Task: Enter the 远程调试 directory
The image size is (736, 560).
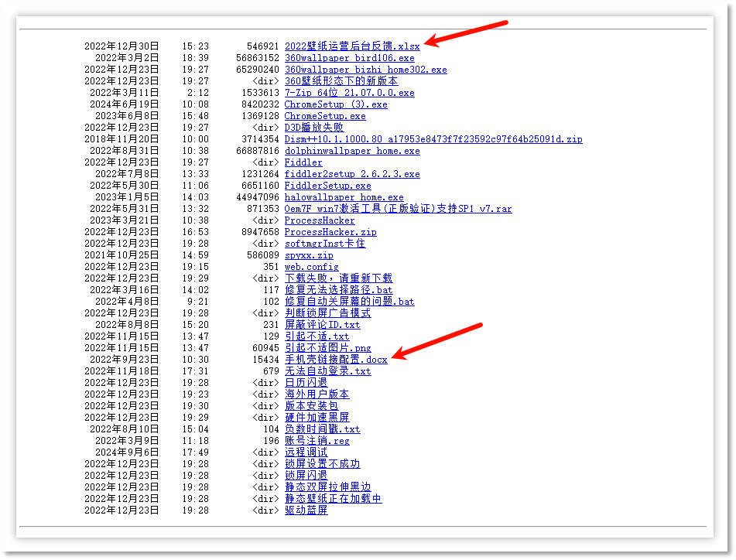Action: coord(306,452)
